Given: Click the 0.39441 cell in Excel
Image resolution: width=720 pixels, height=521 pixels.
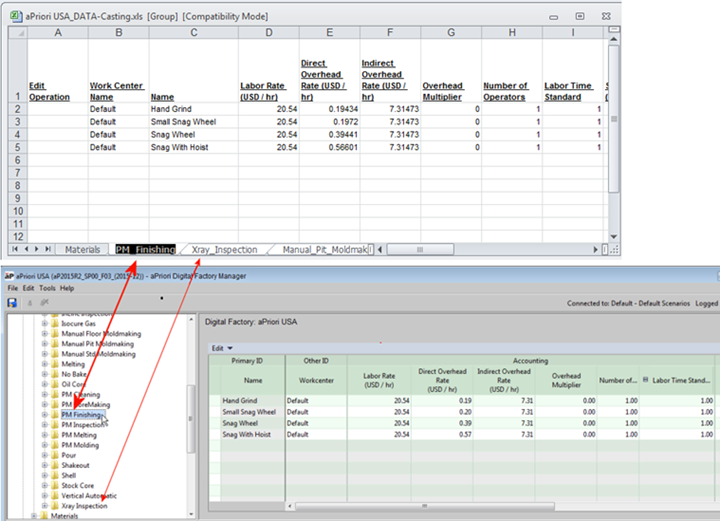Looking at the screenshot, I should pos(330,134).
